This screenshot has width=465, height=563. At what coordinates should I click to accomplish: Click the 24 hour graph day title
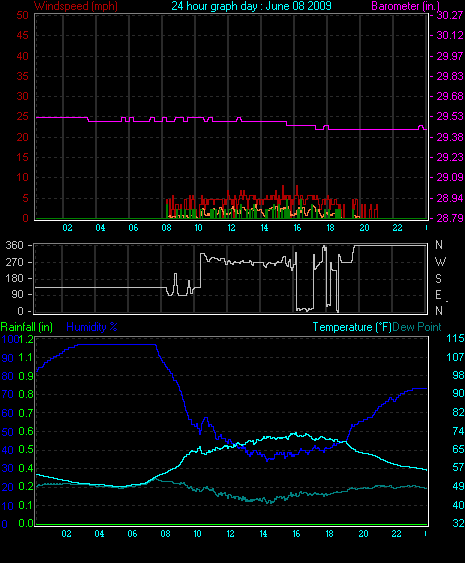click(251, 6)
